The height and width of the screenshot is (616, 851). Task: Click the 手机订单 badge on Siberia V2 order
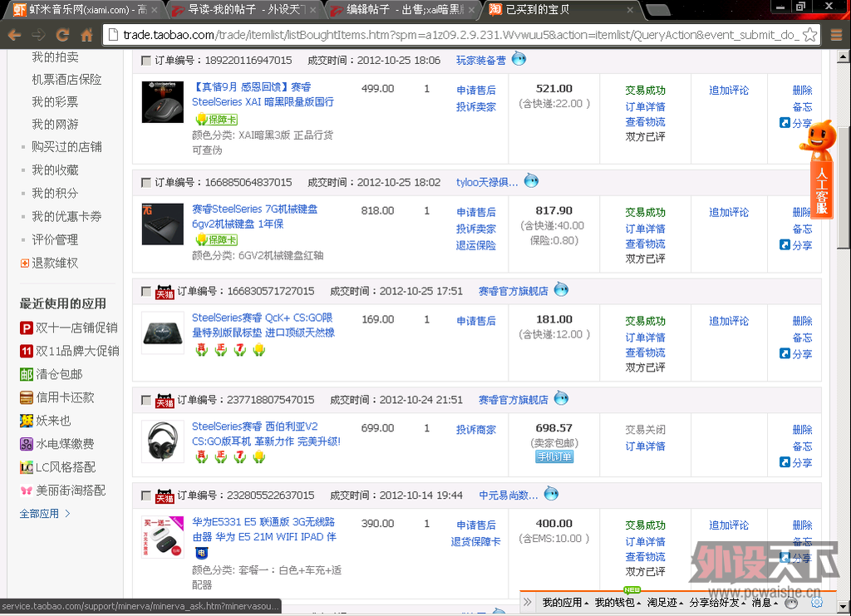click(554, 457)
